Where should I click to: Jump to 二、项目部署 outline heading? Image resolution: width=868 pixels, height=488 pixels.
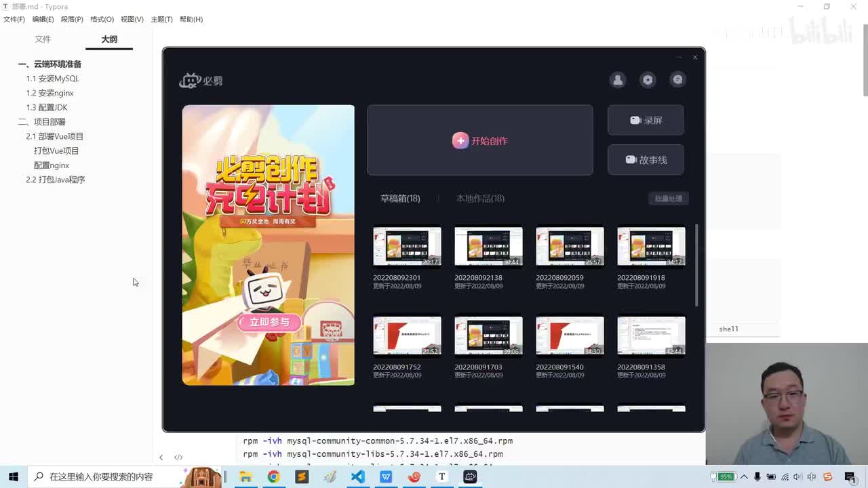point(41,122)
